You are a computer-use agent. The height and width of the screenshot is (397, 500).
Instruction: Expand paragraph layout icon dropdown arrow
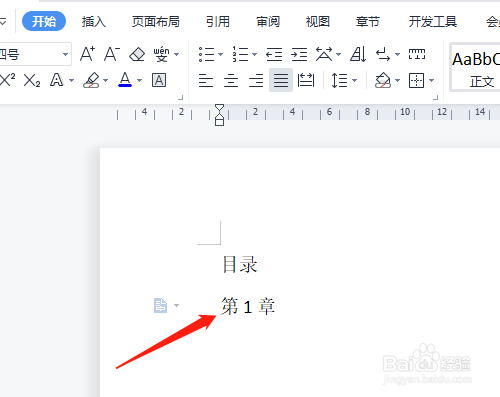(177, 305)
